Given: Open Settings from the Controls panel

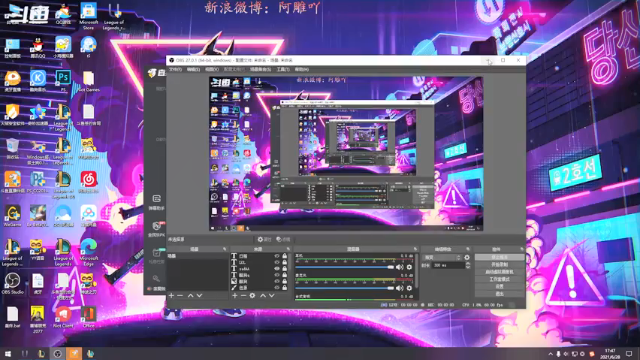Looking at the screenshot, I should [500, 287].
